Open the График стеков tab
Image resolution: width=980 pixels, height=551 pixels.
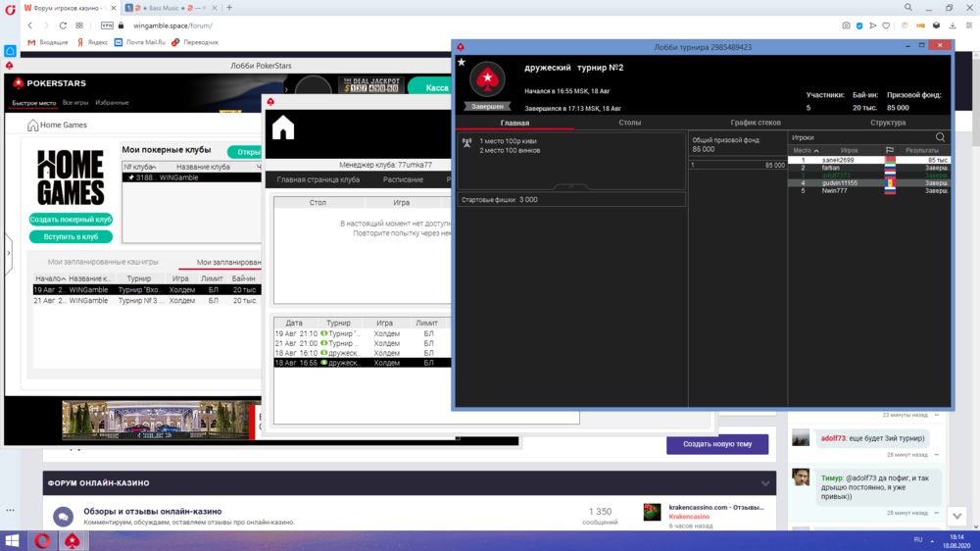tap(756, 123)
